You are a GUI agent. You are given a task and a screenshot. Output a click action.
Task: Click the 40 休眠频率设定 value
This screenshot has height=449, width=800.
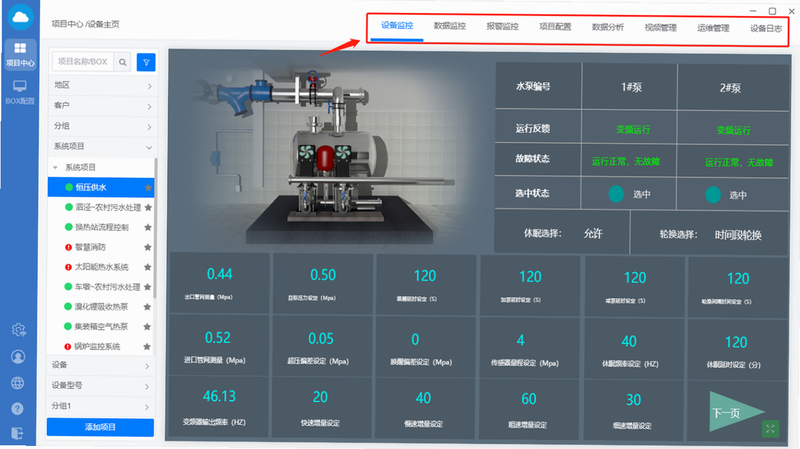click(x=629, y=341)
